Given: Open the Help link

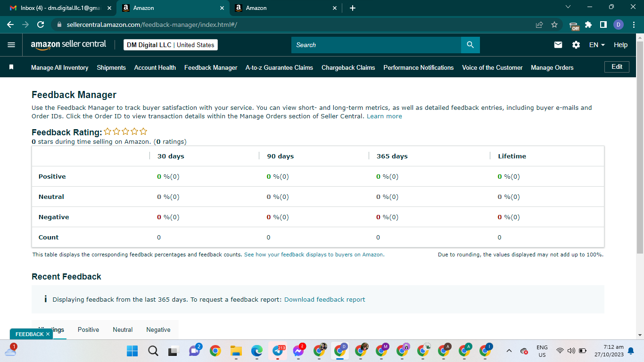Looking at the screenshot, I should coord(620,45).
